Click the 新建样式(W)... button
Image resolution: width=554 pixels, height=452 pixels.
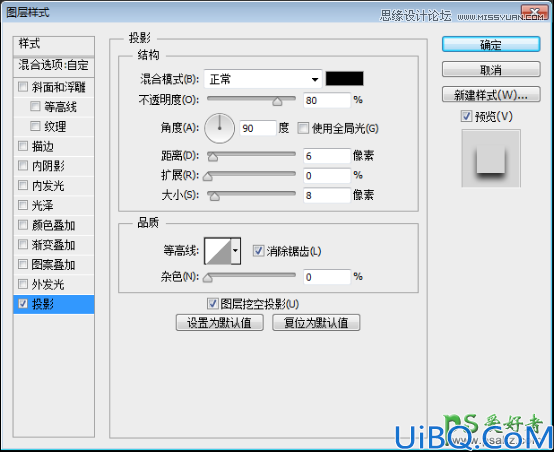point(491,95)
